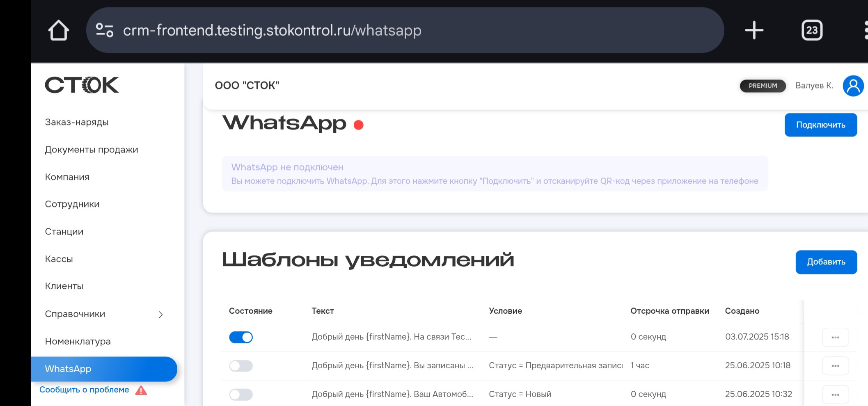The image size is (868, 406).
Task: Open a new browser tab
Action: (x=754, y=30)
